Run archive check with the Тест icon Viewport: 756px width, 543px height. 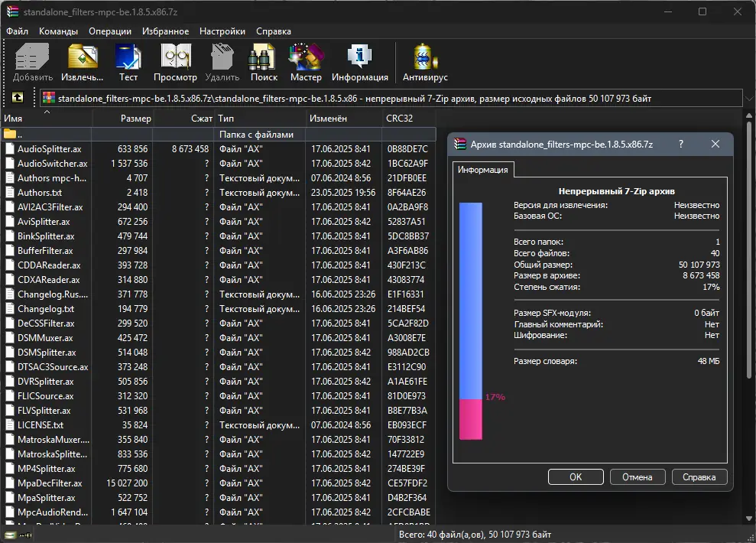pos(128,62)
